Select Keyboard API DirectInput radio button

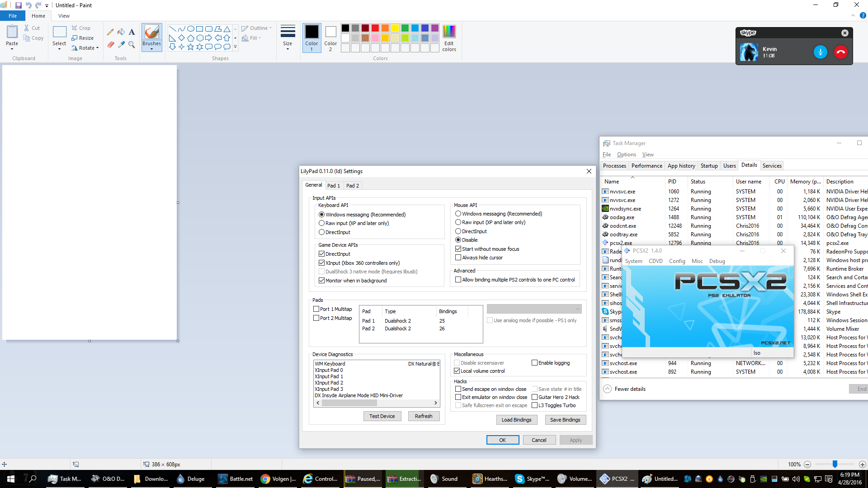point(322,232)
